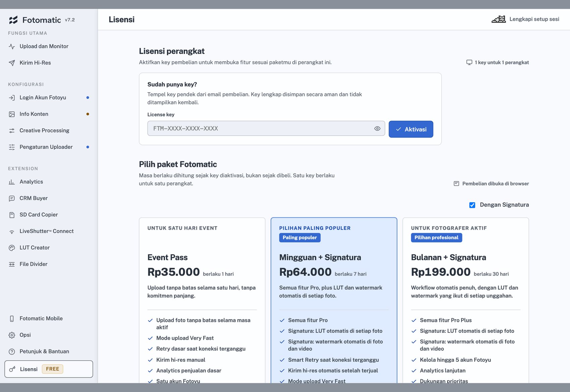Click the feature Analytics lanjutan
The height and width of the screenshot is (392, 570).
(x=443, y=371)
